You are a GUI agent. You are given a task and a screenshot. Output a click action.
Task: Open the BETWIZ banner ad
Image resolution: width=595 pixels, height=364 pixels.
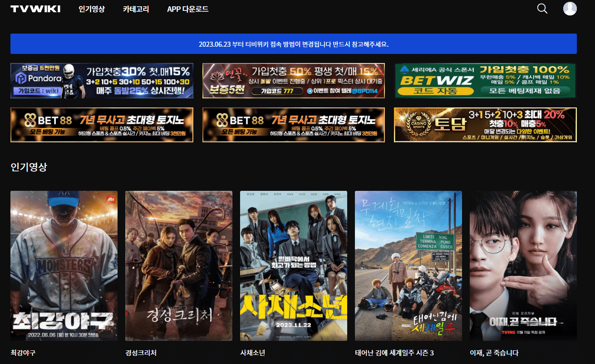485,81
